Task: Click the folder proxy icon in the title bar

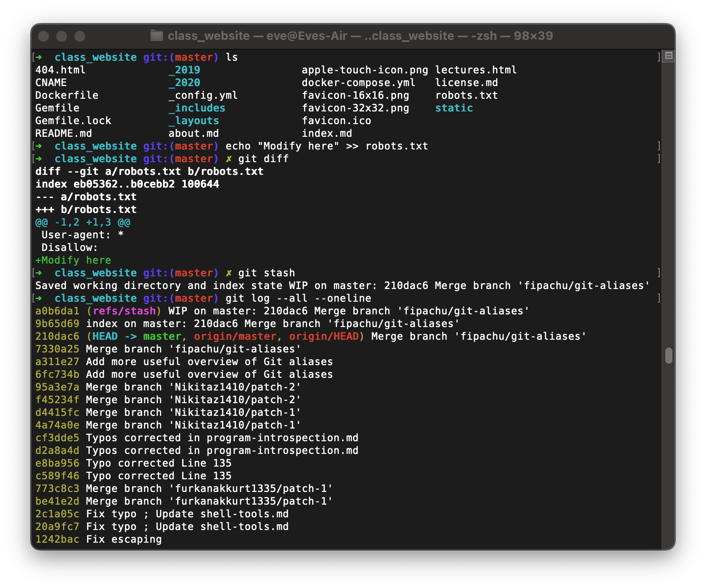Action: click(x=156, y=36)
